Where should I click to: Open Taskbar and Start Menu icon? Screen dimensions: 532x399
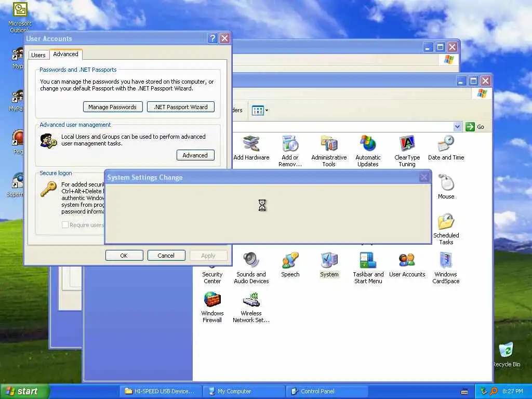pos(368,268)
